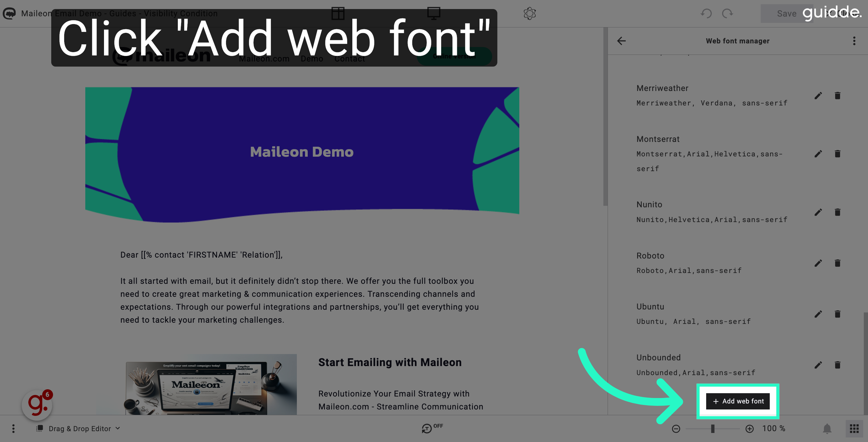868x442 pixels.
Task: Select the Start Emailing with Maileon heading
Action: (x=390, y=362)
